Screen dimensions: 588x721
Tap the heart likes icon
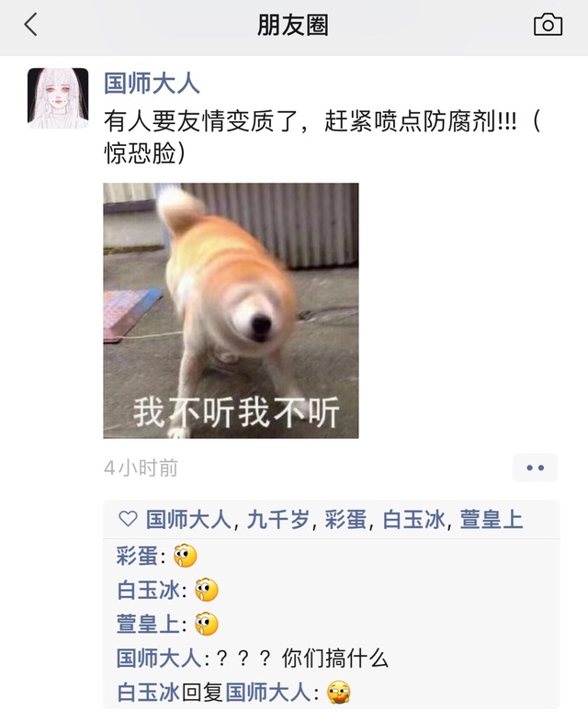pos(128,519)
